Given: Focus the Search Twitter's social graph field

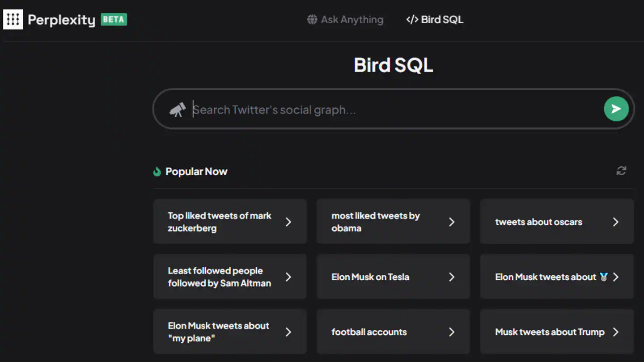Looking at the screenshot, I should point(394,109).
